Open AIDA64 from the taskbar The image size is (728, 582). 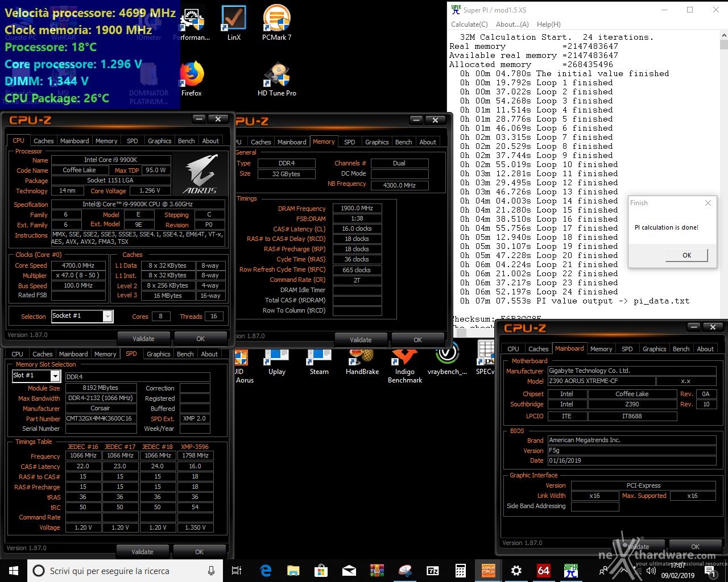click(x=544, y=570)
